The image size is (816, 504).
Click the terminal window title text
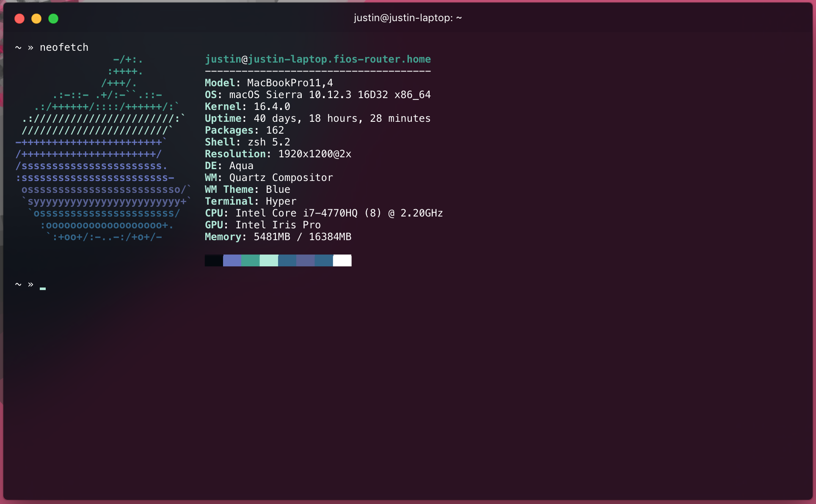coord(408,18)
